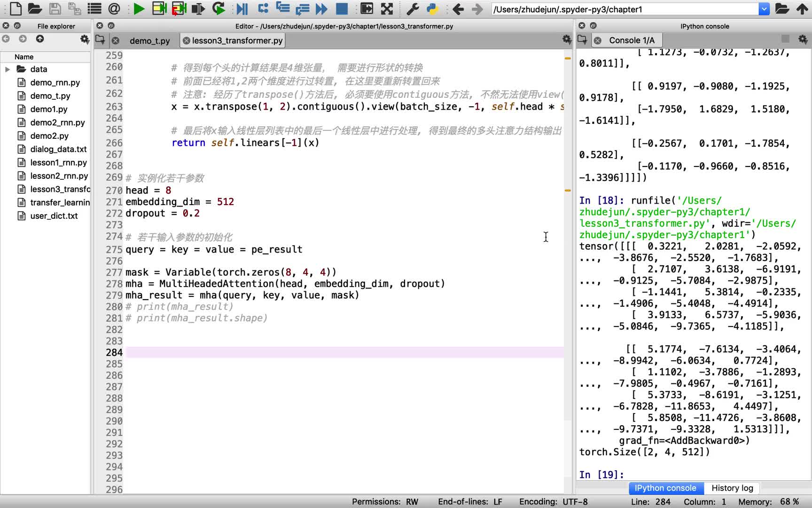Click the Name column header
The height and width of the screenshot is (508, 812).
click(45, 57)
